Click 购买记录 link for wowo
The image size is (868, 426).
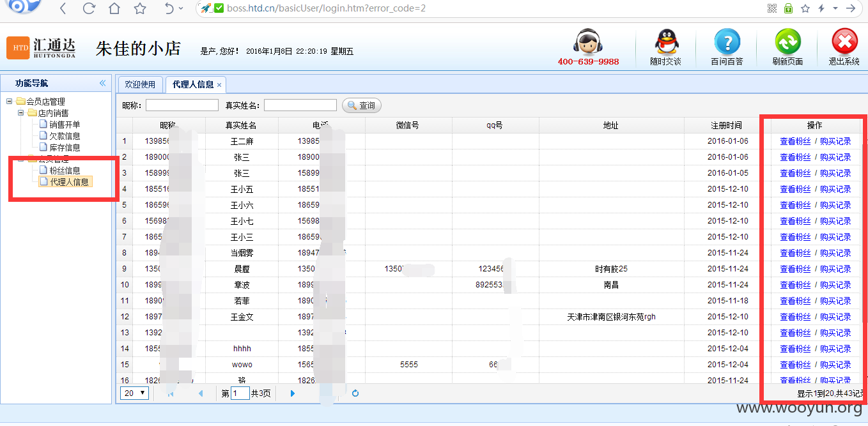coord(835,365)
